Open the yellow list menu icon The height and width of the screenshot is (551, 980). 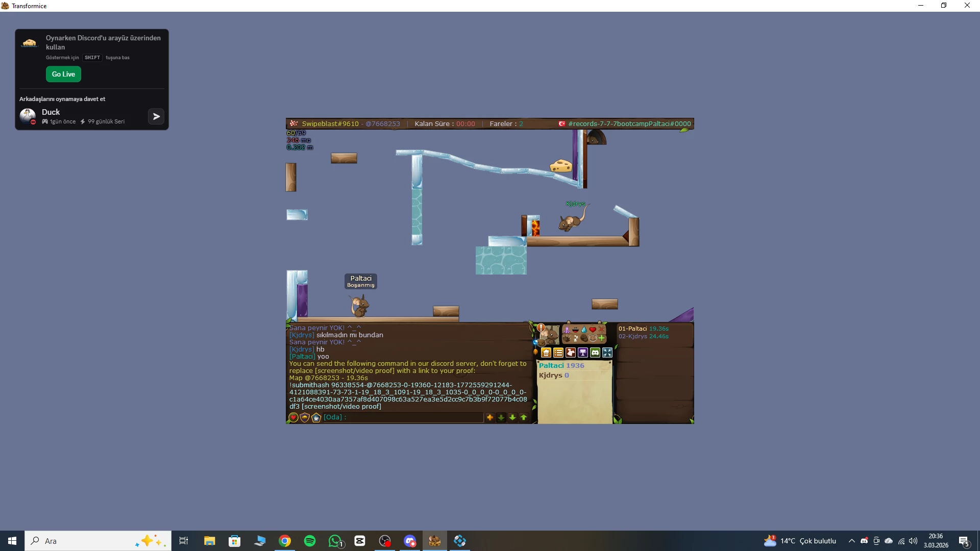tap(558, 353)
